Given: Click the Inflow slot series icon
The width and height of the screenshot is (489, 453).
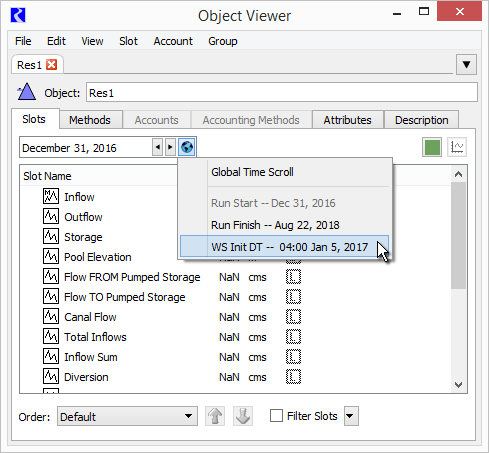Looking at the screenshot, I should tap(51, 196).
